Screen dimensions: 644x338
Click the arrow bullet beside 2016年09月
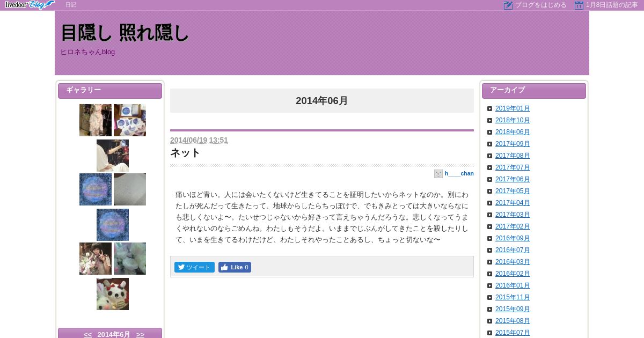click(490, 238)
